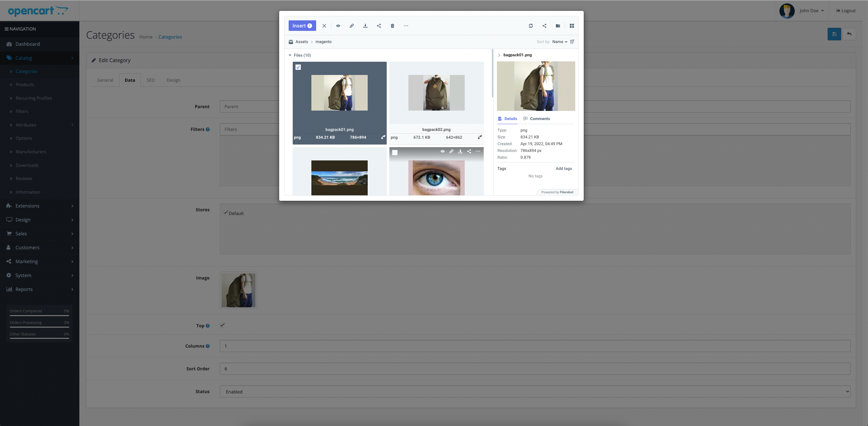
Task: Toggle the Default store checkbox
Action: [x=226, y=213]
